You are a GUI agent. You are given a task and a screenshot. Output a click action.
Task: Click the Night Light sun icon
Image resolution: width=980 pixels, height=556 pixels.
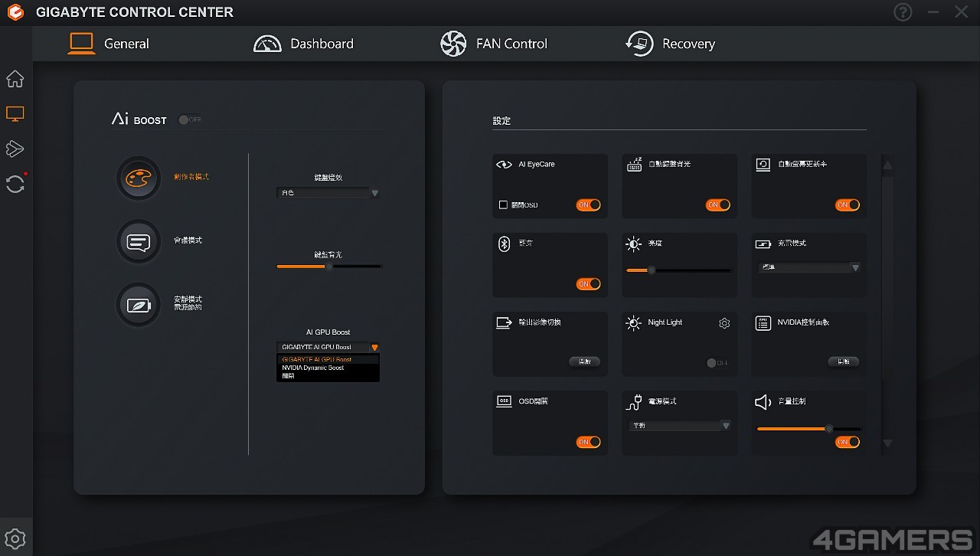pos(633,323)
